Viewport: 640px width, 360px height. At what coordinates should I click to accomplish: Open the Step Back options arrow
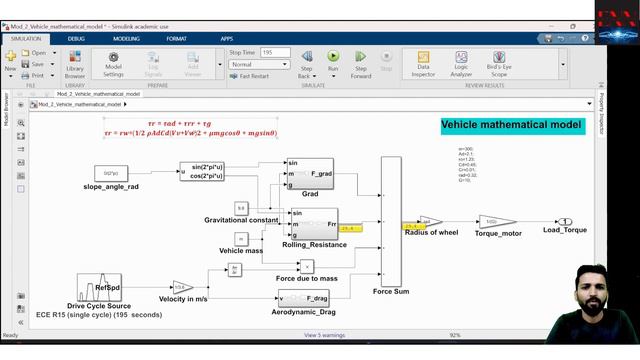[314, 76]
